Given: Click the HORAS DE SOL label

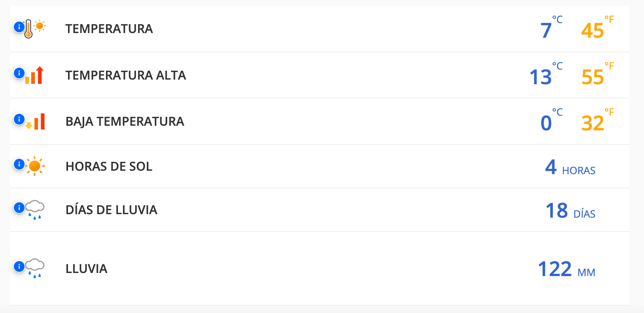Looking at the screenshot, I should (x=109, y=166).
